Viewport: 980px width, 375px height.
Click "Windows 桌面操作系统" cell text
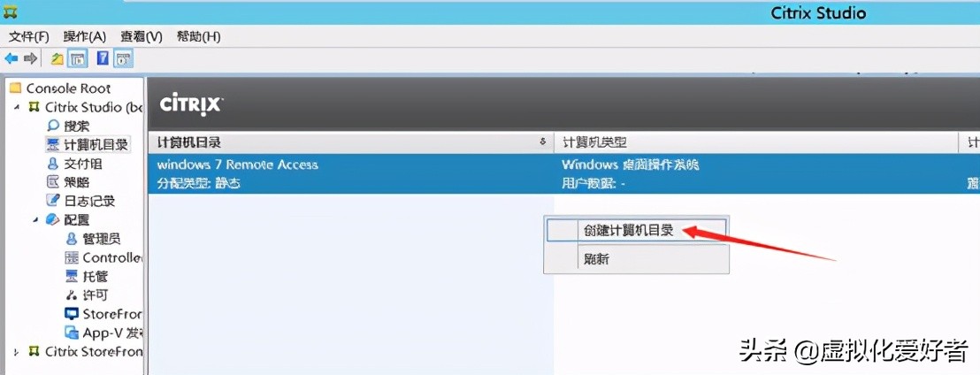(630, 165)
